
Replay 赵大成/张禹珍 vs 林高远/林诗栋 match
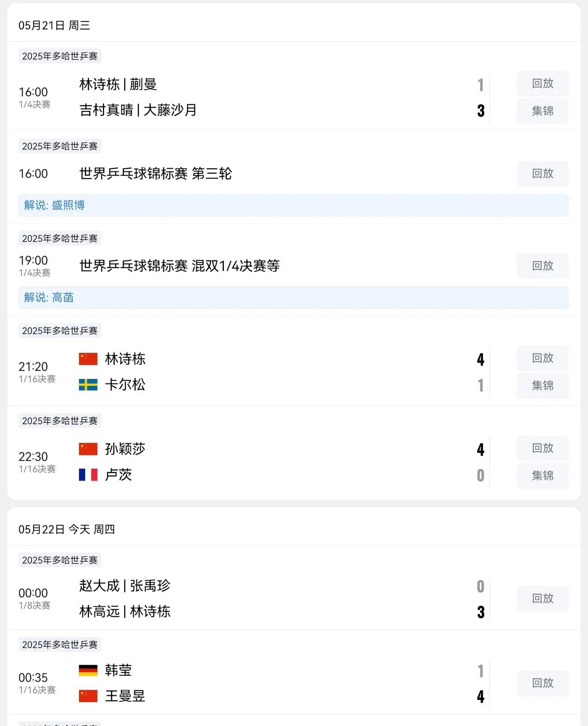tap(542, 598)
